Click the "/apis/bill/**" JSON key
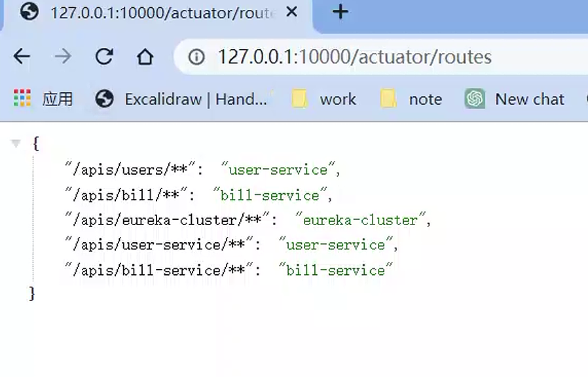This screenshot has width=588, height=377. (126, 195)
